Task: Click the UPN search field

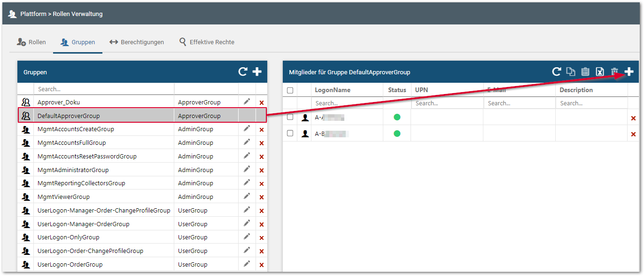Action: 447,103
